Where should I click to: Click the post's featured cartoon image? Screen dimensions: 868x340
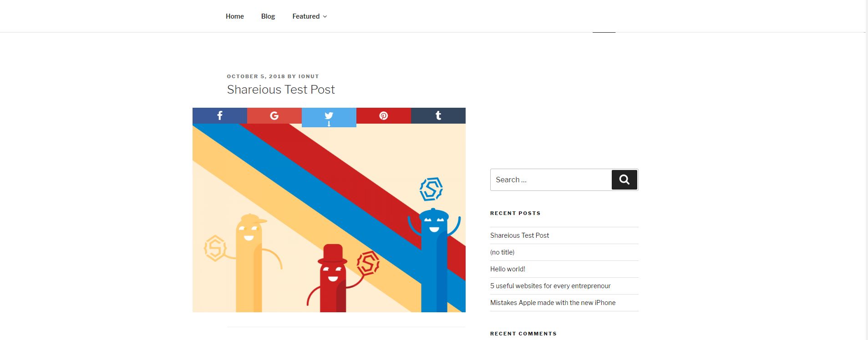pyautogui.click(x=329, y=218)
